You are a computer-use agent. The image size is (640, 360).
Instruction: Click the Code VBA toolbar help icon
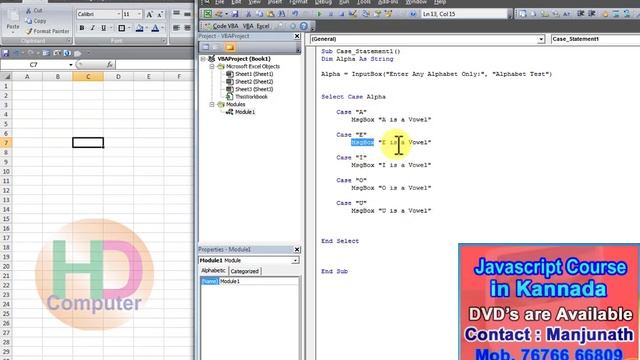coord(303,26)
